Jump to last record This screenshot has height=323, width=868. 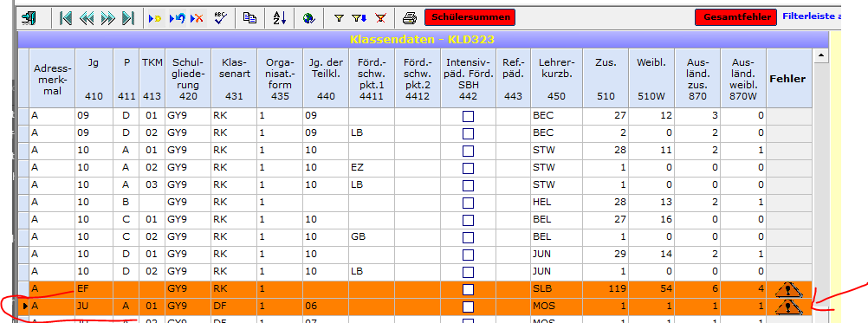pos(128,17)
